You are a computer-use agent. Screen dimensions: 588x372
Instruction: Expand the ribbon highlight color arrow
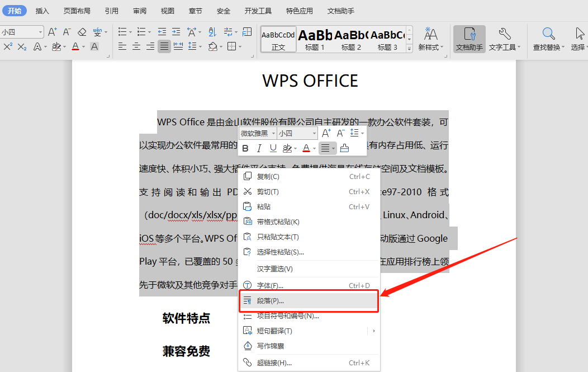click(x=64, y=47)
